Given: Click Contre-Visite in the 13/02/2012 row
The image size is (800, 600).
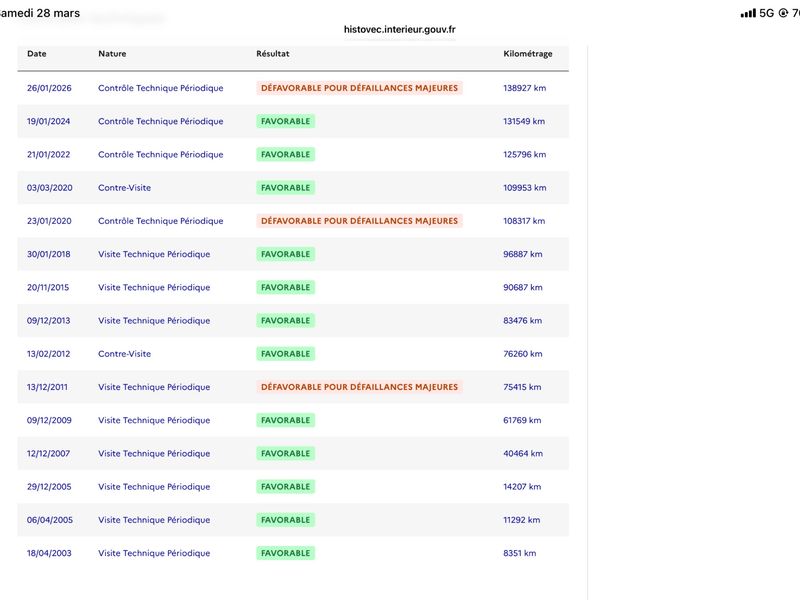Looking at the screenshot, I should pos(124,353).
